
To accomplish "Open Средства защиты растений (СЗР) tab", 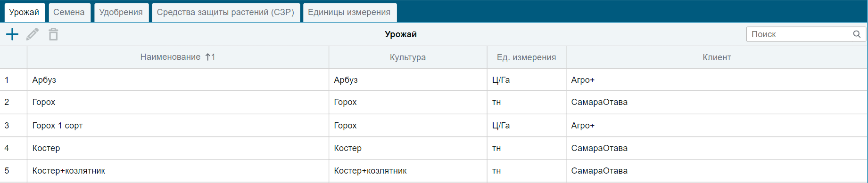I will pos(225,12).
